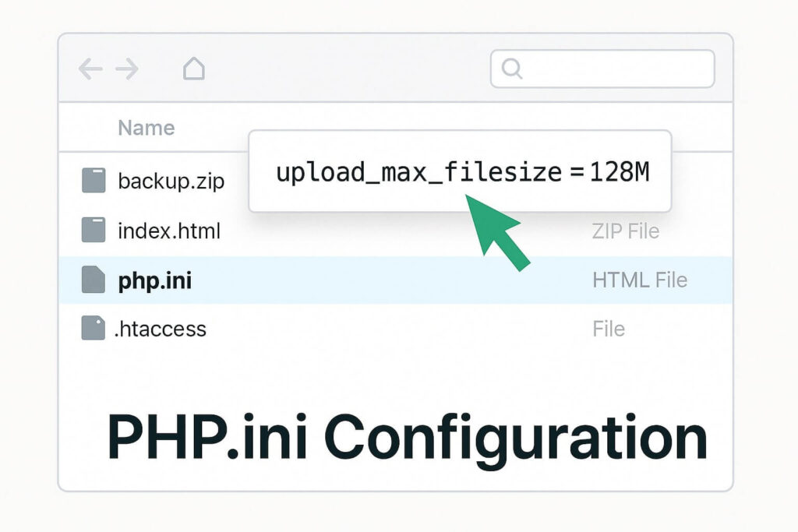
Task: Select the .htaccess file name
Action: 161,329
